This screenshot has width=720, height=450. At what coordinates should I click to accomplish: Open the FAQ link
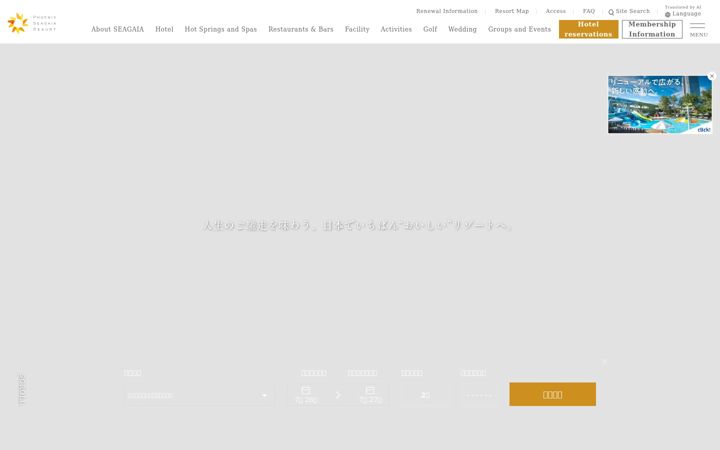(x=588, y=11)
